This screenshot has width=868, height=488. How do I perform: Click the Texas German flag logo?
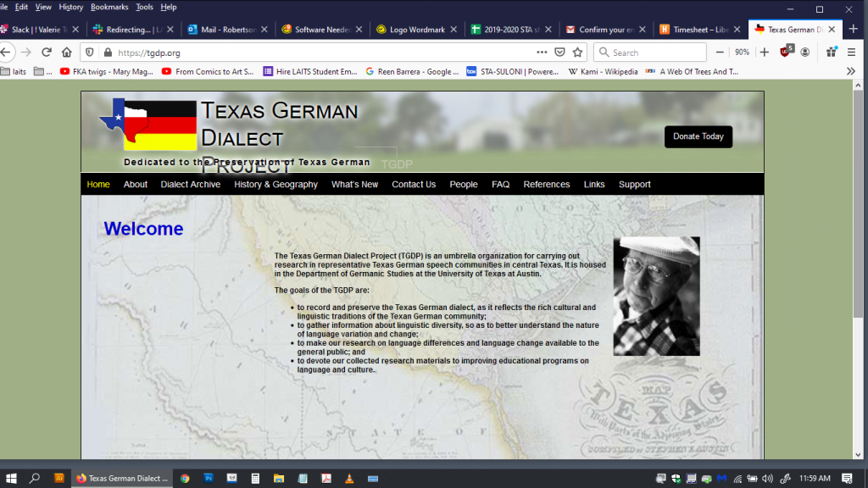click(148, 125)
